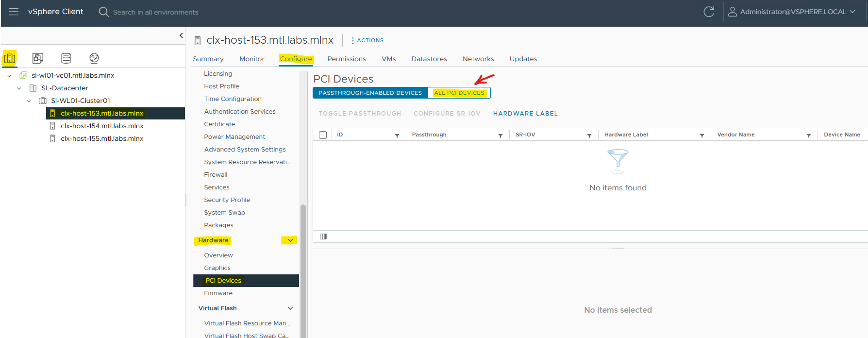
Task: Open Security Profile settings
Action: coord(227,200)
